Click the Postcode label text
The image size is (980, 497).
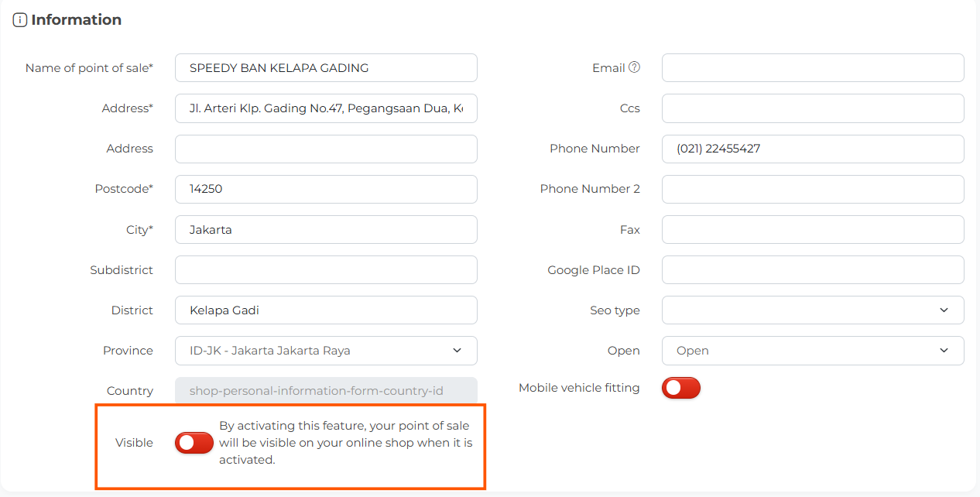124,189
